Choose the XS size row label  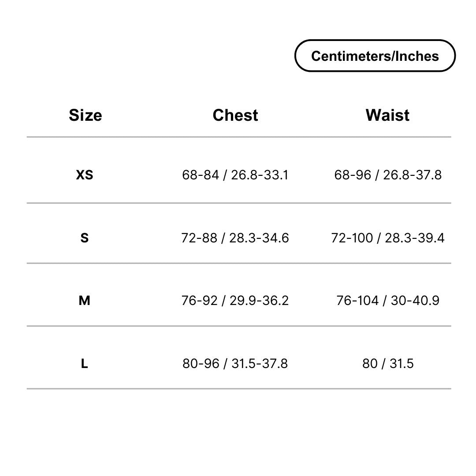pos(84,175)
